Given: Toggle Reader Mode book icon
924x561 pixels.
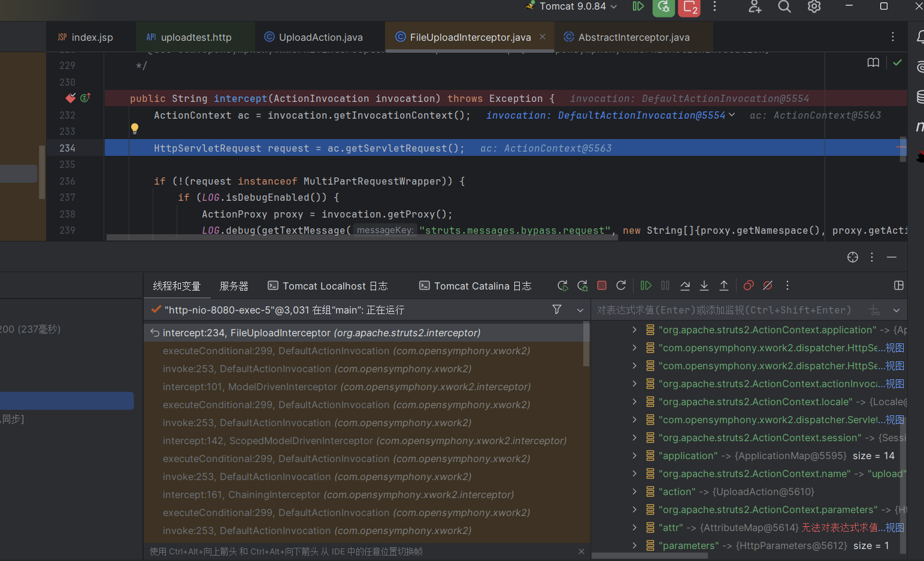Looking at the screenshot, I should click(873, 63).
